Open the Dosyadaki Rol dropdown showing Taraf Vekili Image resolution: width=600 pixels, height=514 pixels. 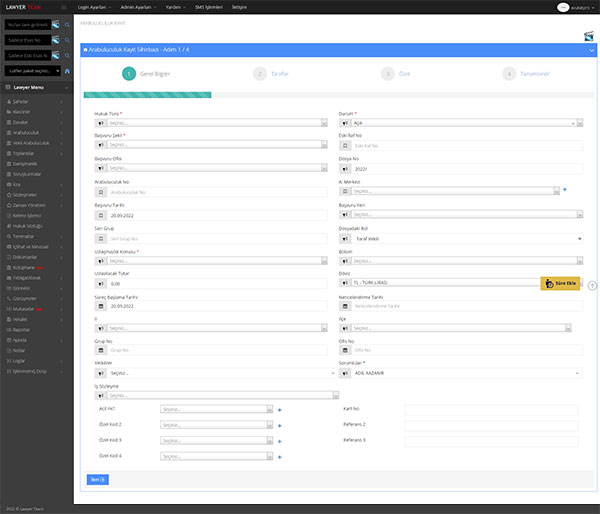467,239
